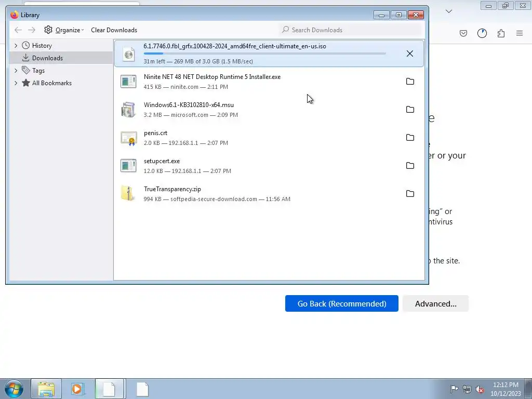532x399 pixels.
Task: Select TrueTransparency.zip entry name
Action: point(172,189)
